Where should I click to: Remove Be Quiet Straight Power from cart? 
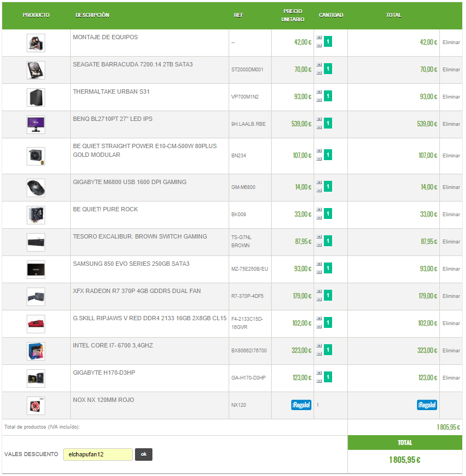451,156
